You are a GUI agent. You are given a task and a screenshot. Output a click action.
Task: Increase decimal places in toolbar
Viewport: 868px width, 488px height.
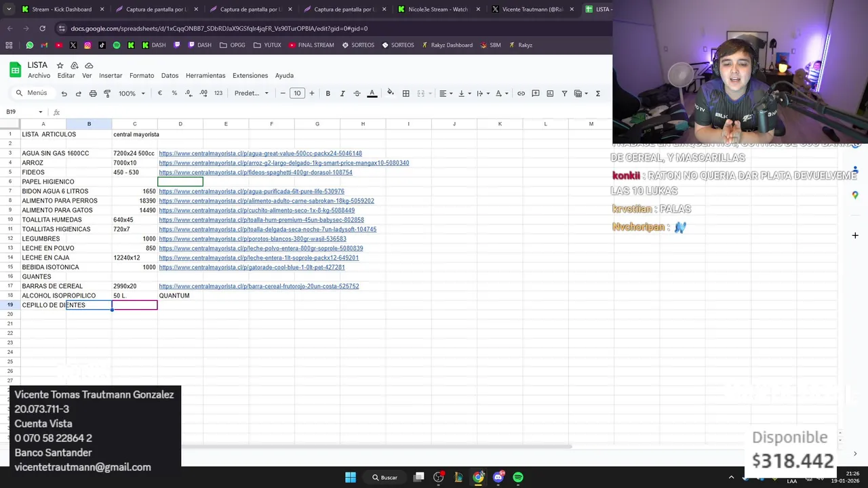tap(203, 94)
